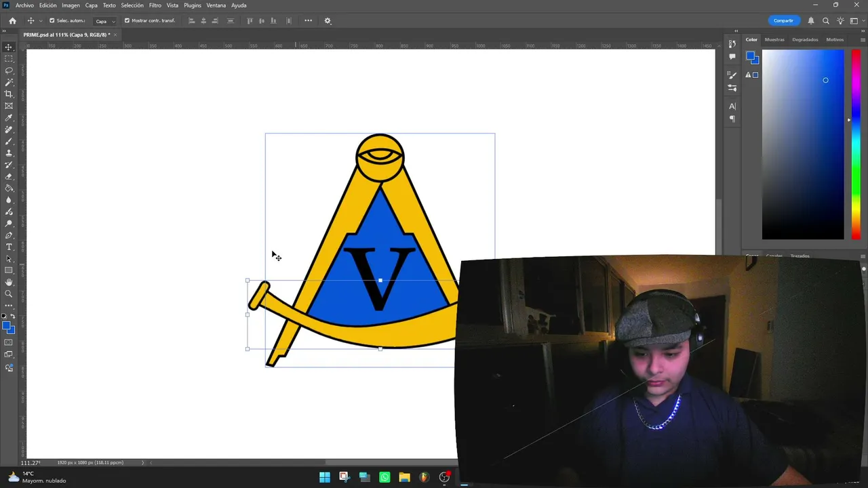This screenshot has width=868, height=488.
Task: Open the History panel icon
Action: [732, 44]
